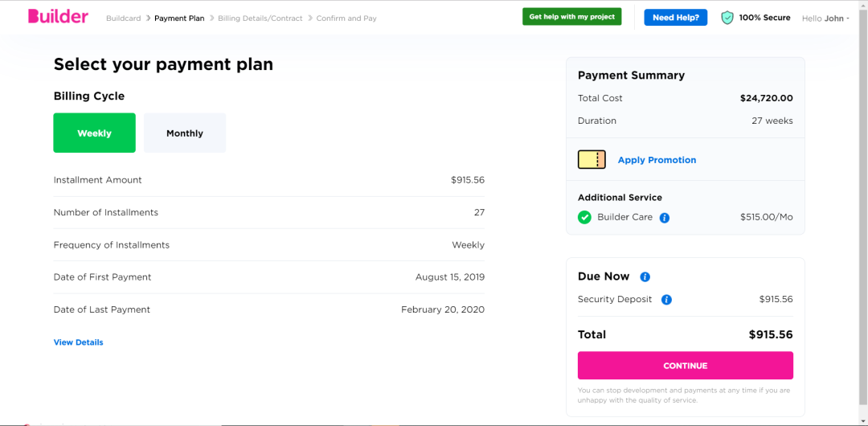Viewport: 868px width, 426px height.
Task: Switch billing cycle to Monthly
Action: pos(185,133)
